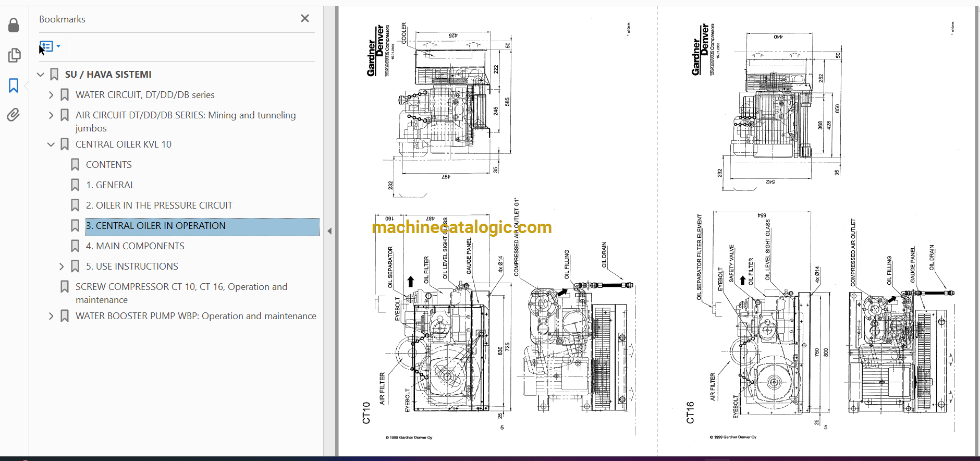Open SCREW COMPRESSOR CT 10, CT 16 bookmark
The height and width of the screenshot is (461, 980).
click(181, 293)
